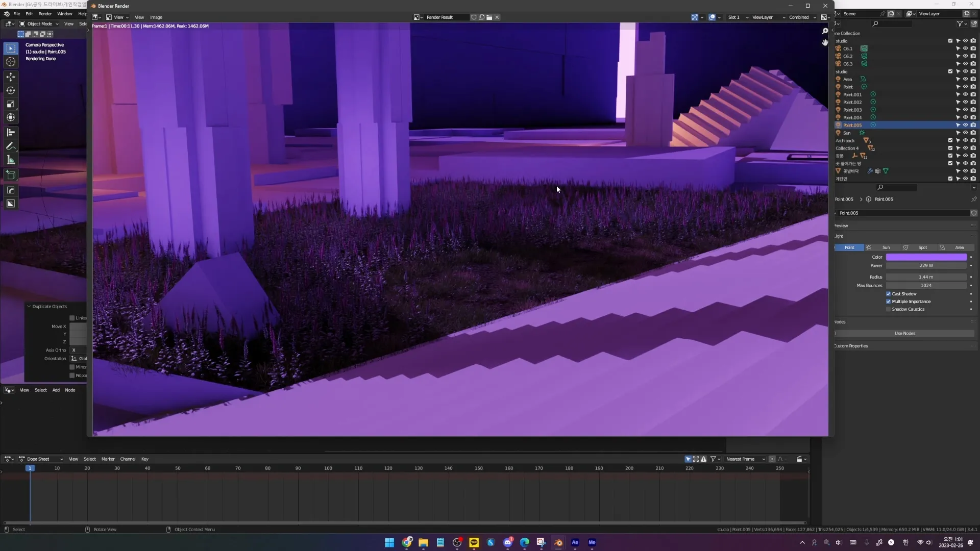This screenshot has width=980, height=551.
Task: Uncheck Multiple Importance option
Action: pyautogui.click(x=888, y=302)
